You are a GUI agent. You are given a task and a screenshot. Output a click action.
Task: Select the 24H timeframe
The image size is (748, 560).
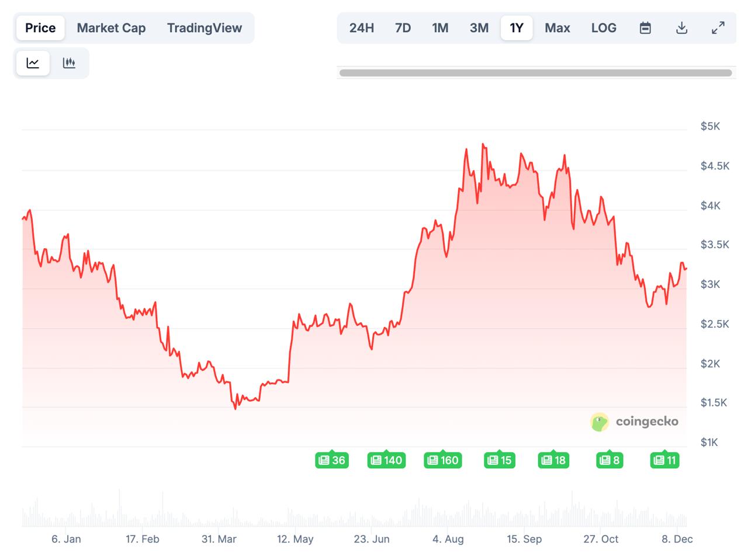(x=361, y=27)
